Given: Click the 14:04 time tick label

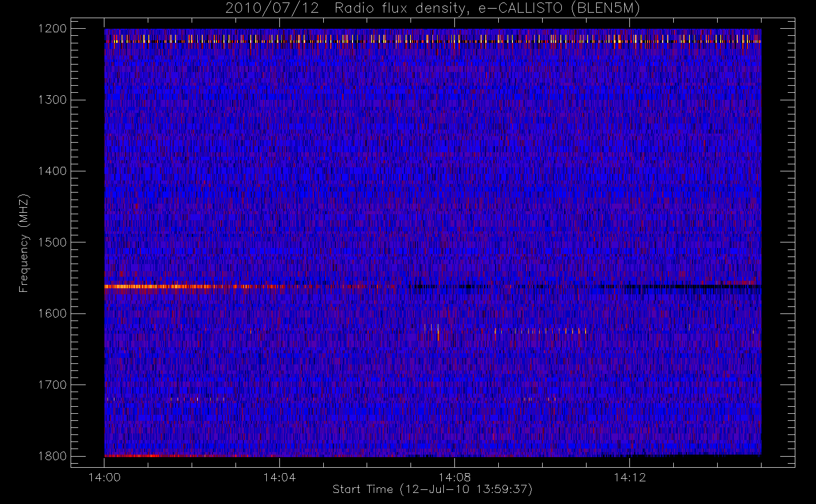Looking at the screenshot, I should (x=279, y=477).
